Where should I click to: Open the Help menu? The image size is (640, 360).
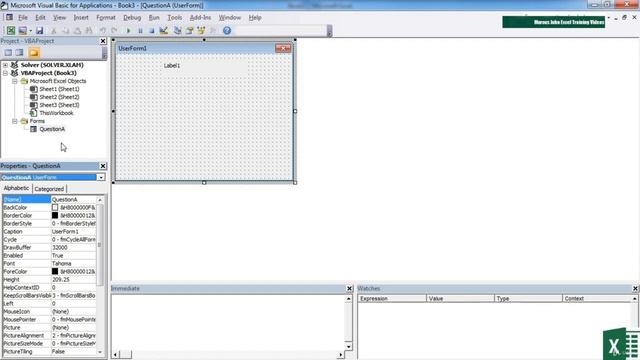(x=255, y=18)
